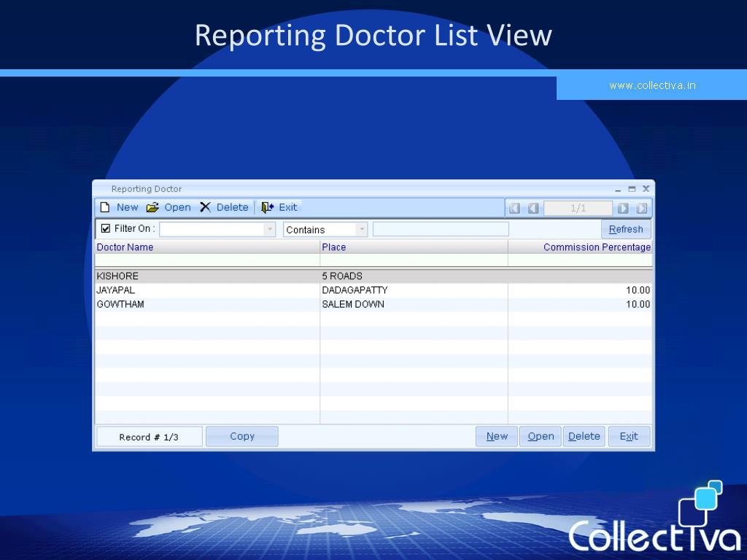Select Delete label in top toolbar

tap(233, 207)
